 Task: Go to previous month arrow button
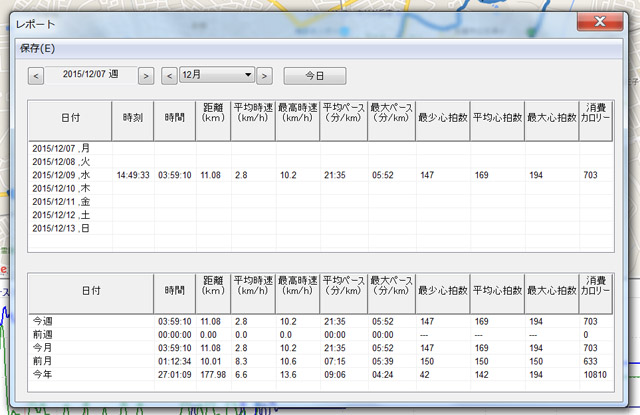coord(169,75)
